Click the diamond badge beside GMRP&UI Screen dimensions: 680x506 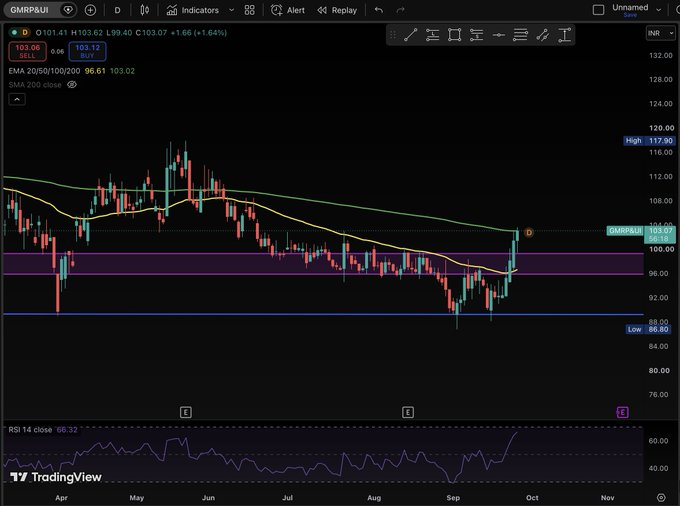click(68, 10)
